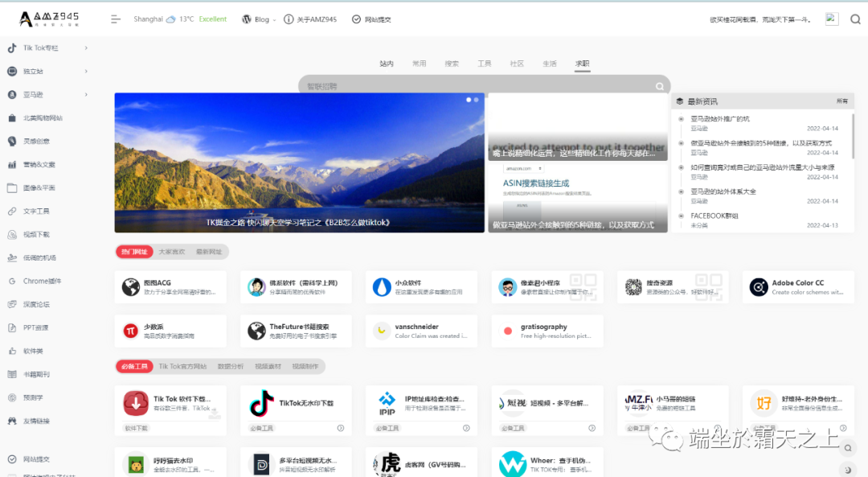Toggle the dark mode moon icon bottom right

(846, 469)
